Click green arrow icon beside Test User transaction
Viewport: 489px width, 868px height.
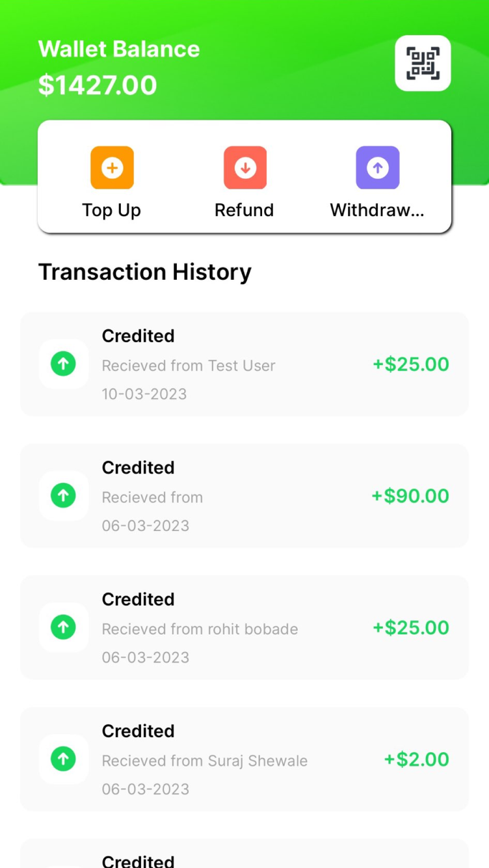(63, 364)
